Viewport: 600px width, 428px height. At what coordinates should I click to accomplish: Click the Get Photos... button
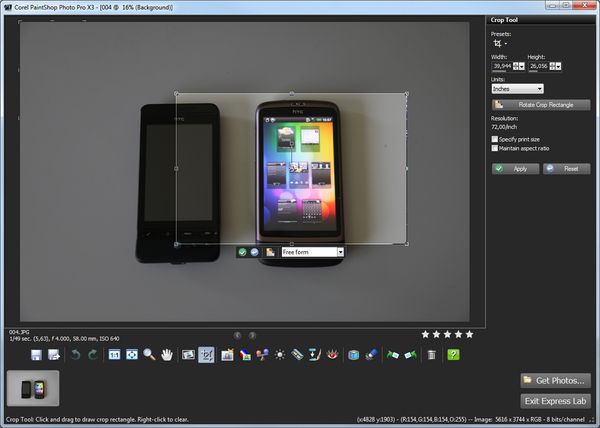pos(555,380)
